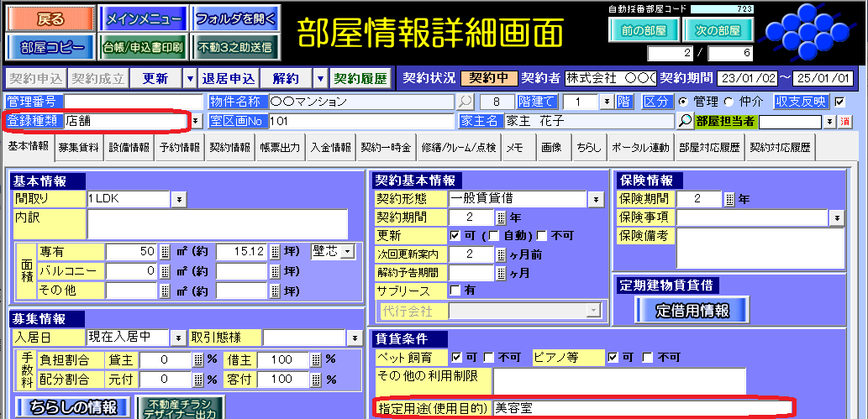The width and height of the screenshot is (868, 419).
Task: Click calculator icon beside 借主 percentage 100
Action: coord(316,360)
